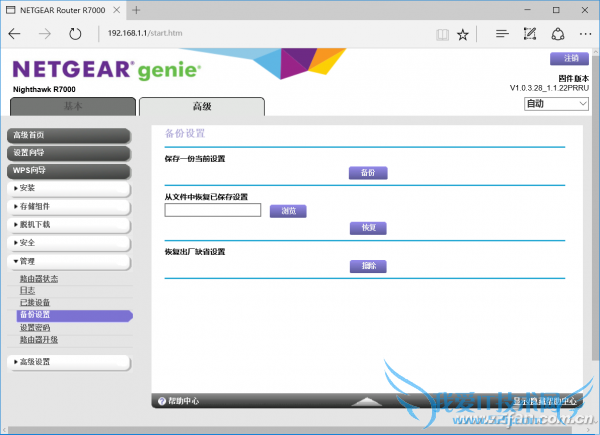Click the NETGEAR genie logo
Viewport: 600px width, 435px height.
107,70
